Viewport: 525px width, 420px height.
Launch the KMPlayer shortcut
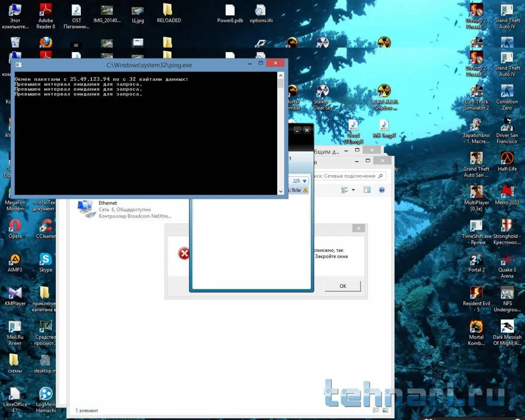pyautogui.click(x=15, y=296)
